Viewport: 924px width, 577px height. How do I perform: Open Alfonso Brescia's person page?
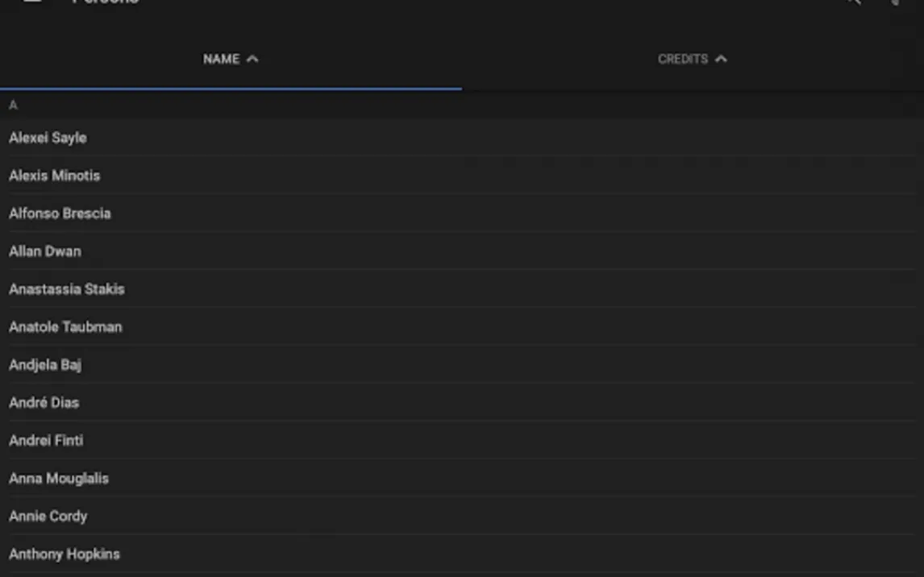tap(60, 214)
